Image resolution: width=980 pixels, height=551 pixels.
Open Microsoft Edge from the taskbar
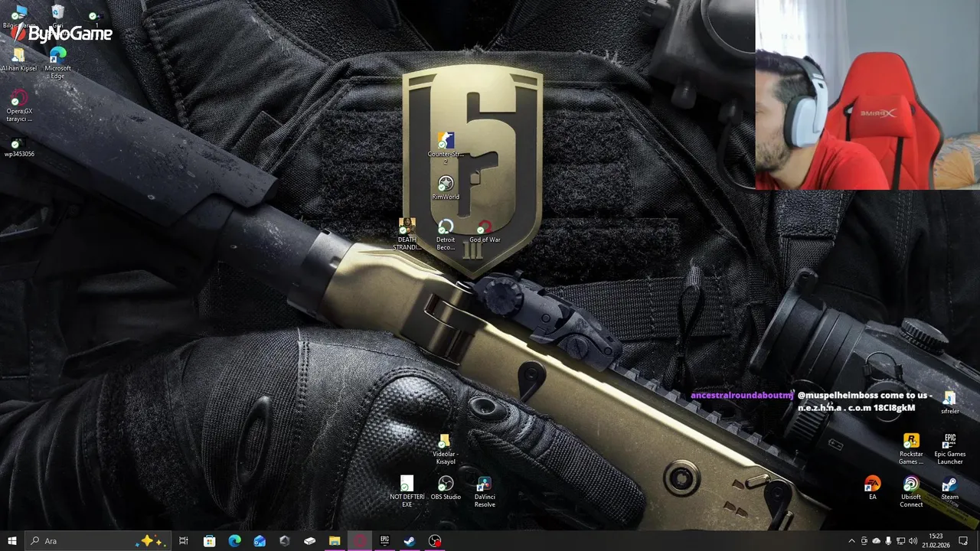[x=234, y=541]
